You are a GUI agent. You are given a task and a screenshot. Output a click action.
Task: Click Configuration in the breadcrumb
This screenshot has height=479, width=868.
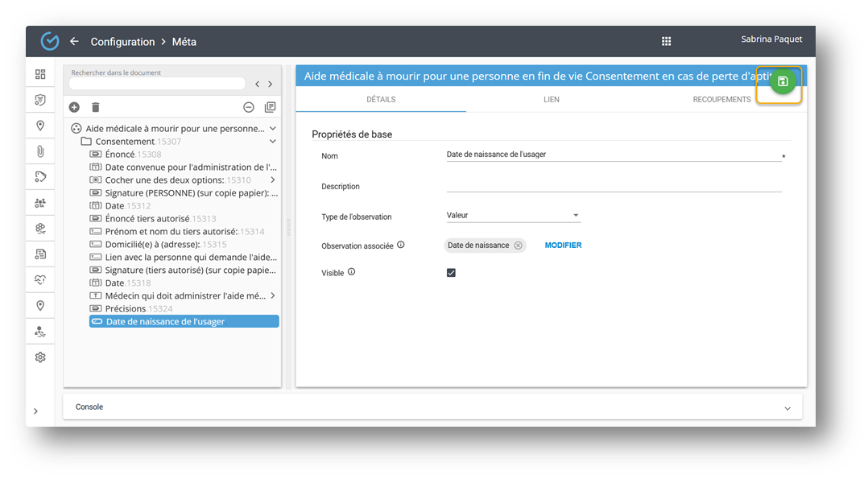click(122, 42)
